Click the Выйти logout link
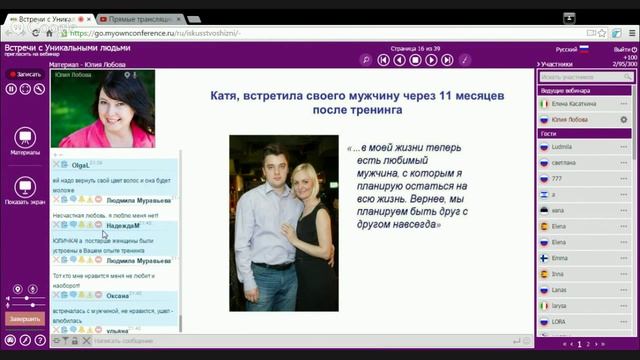This screenshot has width=640, height=360. [625, 49]
